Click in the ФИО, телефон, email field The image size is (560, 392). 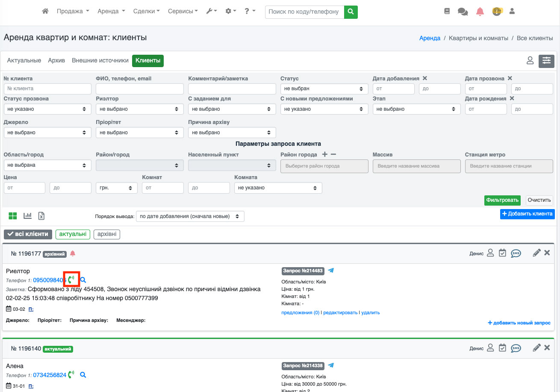point(139,88)
